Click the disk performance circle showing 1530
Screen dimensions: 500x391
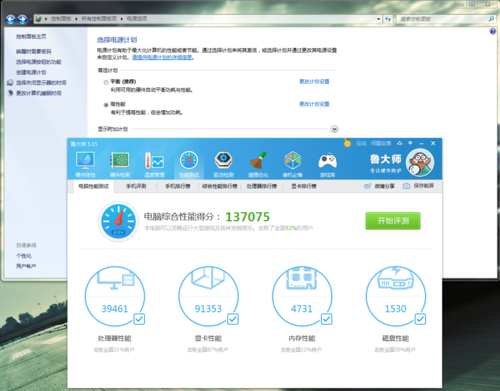(x=396, y=296)
